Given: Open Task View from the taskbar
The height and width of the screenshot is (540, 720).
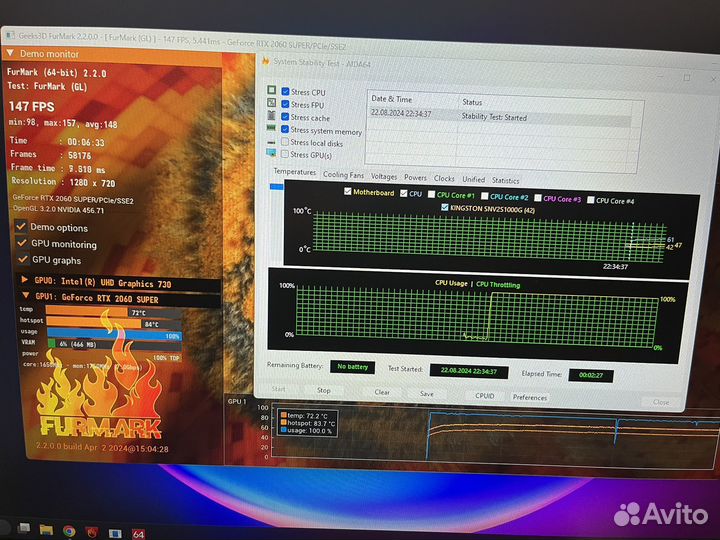Looking at the screenshot, I should pos(24,528).
